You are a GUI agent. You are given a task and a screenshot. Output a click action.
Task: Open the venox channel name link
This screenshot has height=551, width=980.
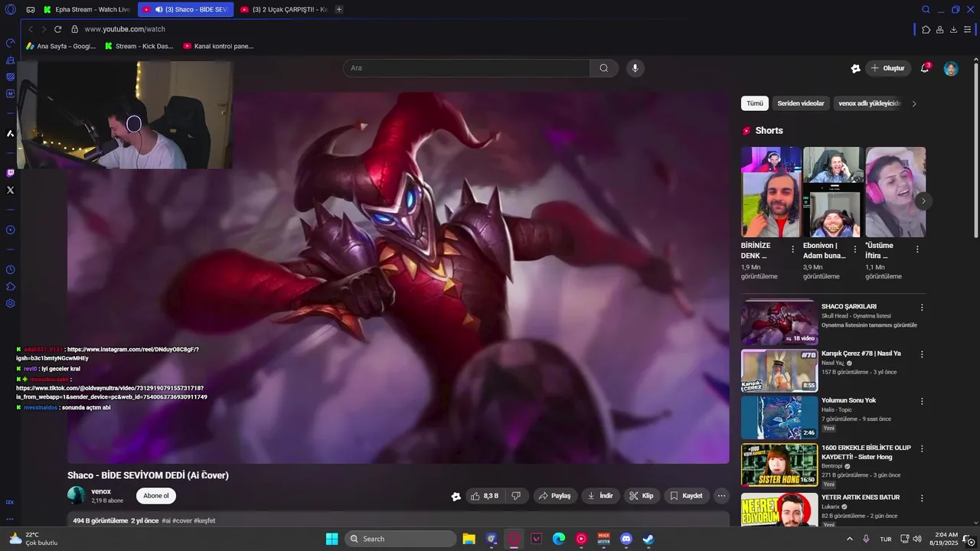pos(101,491)
